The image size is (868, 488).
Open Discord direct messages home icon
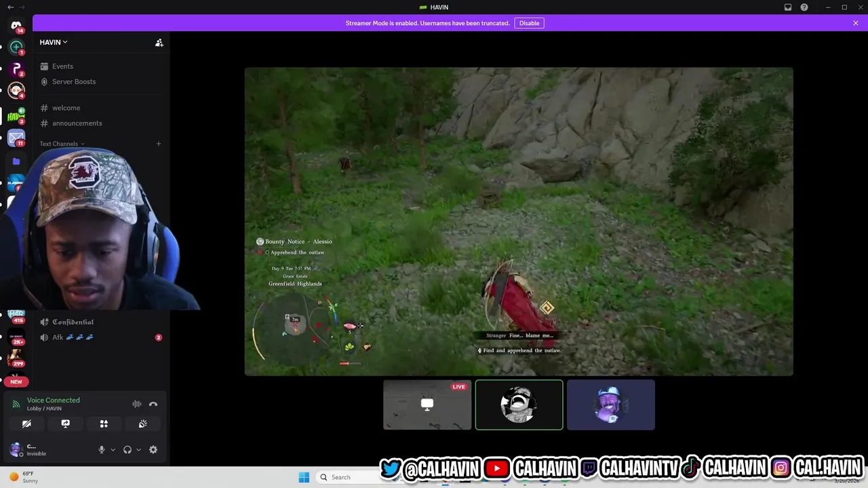pyautogui.click(x=16, y=26)
